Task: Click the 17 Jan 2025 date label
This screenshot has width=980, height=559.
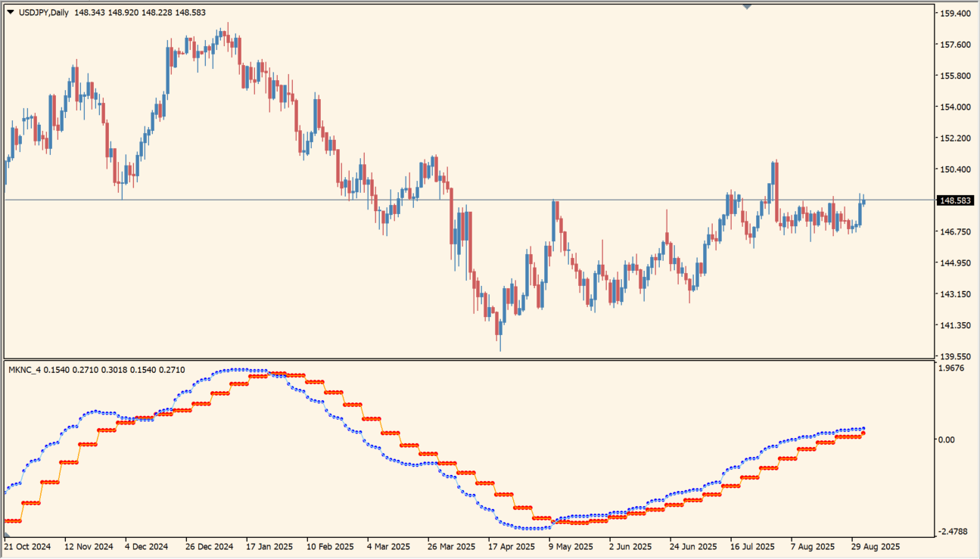Action: (270, 546)
